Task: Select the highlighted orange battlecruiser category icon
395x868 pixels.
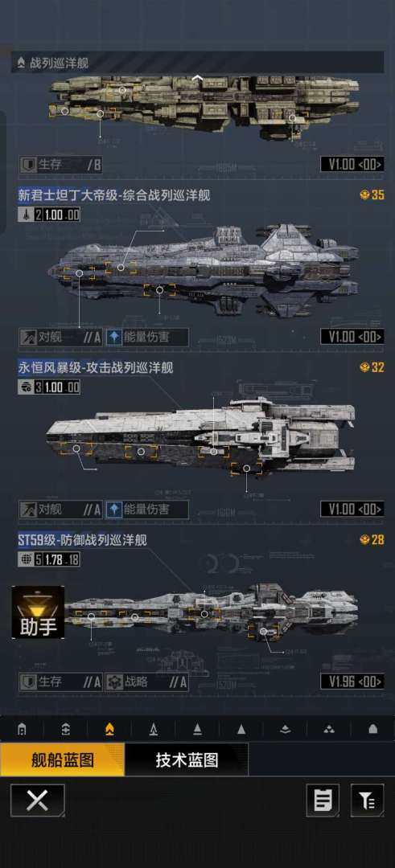Action: click(109, 730)
